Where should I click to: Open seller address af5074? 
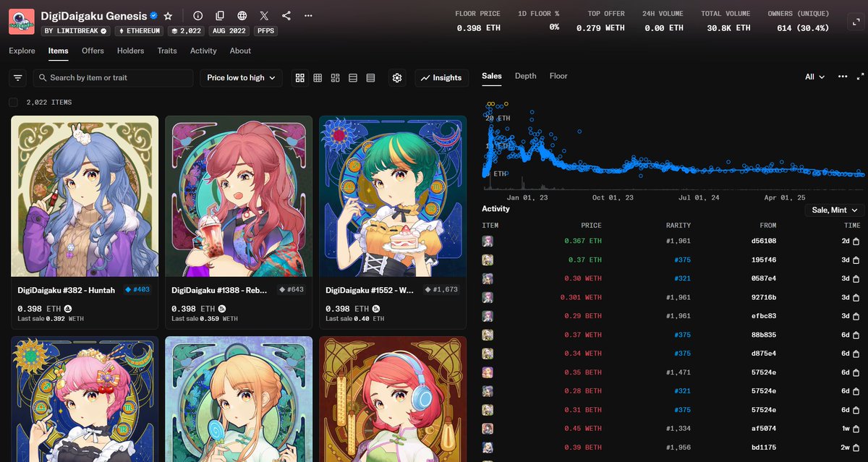pyautogui.click(x=765, y=429)
